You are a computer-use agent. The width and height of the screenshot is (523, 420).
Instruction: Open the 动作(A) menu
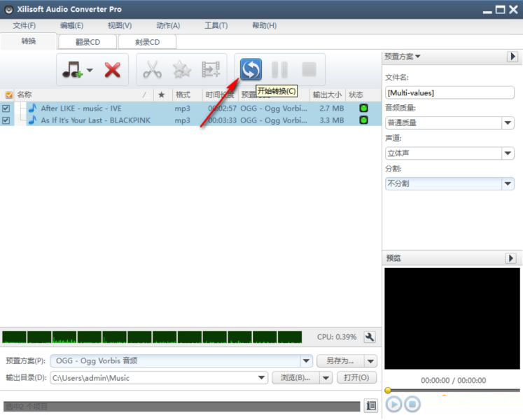click(168, 25)
